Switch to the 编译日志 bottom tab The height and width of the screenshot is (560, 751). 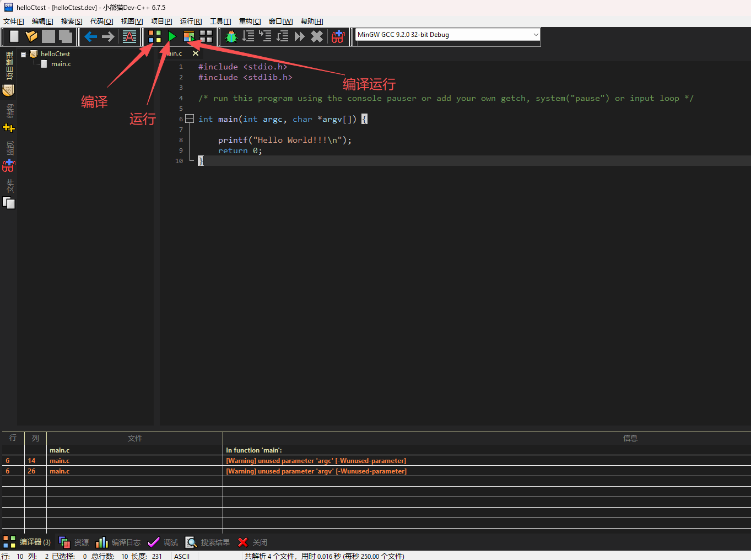[118, 542]
